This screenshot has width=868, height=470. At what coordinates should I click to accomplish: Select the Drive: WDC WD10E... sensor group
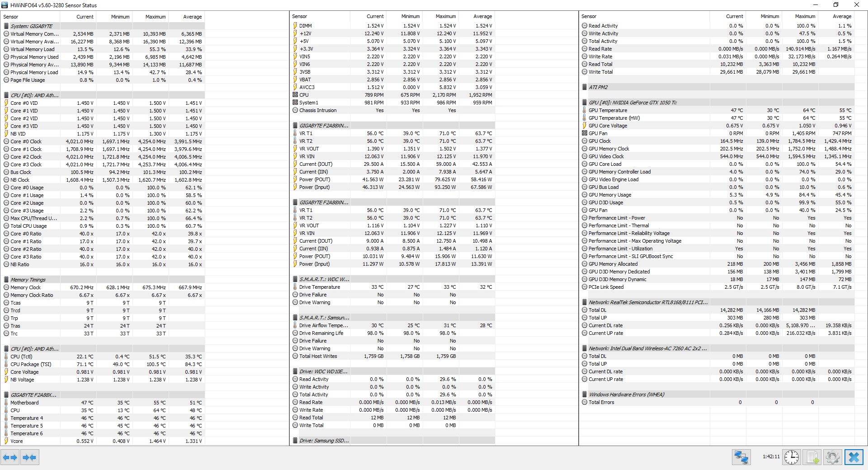393,371
